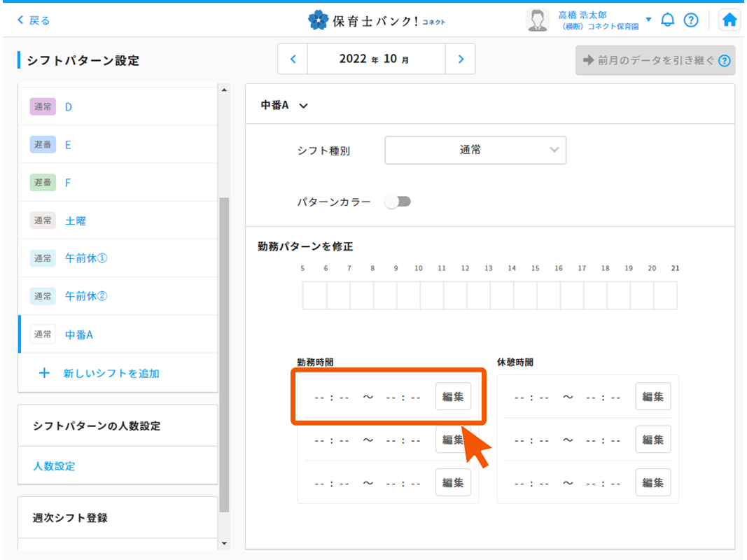Click the plus icon to add a new shift
This screenshot has height=560, width=747.
tap(44, 373)
